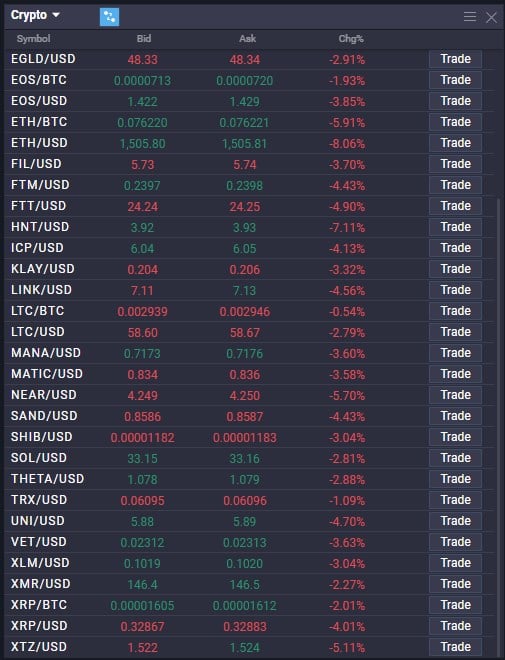This screenshot has height=660, width=505.
Task: Click the Ask column header
Action: pos(247,39)
